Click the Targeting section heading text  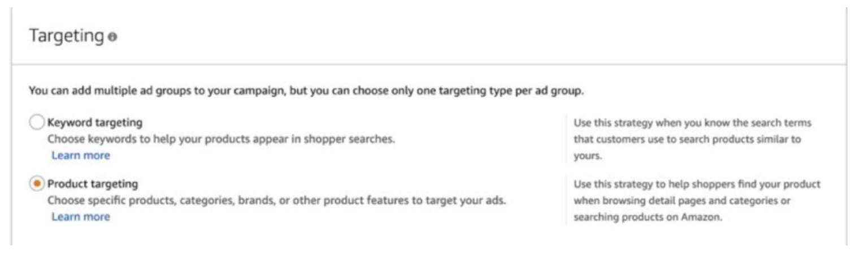pyautogui.click(x=66, y=36)
